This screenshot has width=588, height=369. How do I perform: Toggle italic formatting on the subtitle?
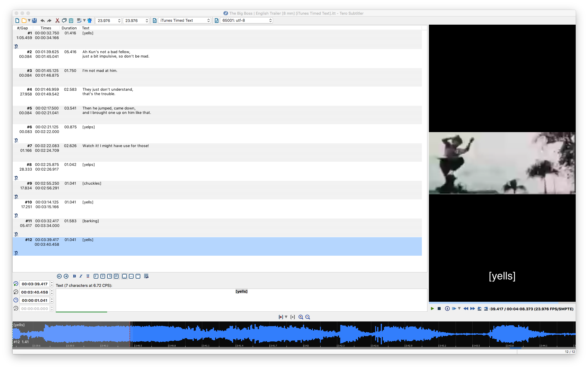(81, 276)
